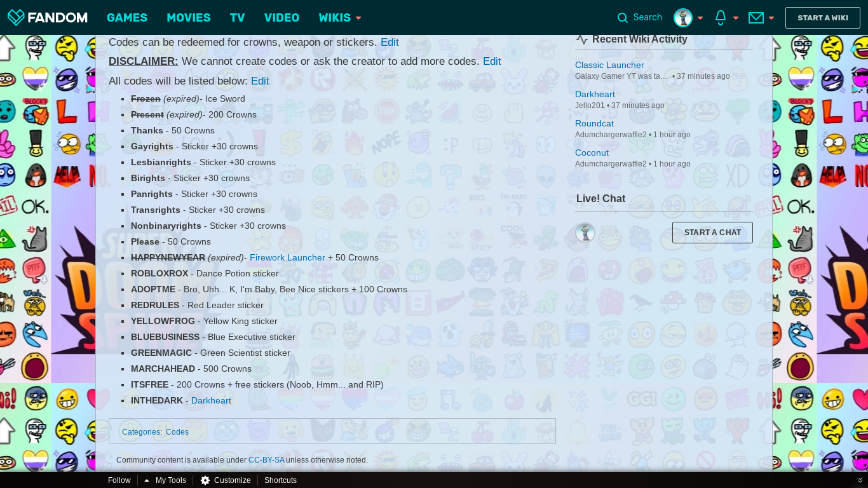Viewport: 868px width, 488px height.
Task: Open the Firework Launcher link
Action: tap(287, 258)
